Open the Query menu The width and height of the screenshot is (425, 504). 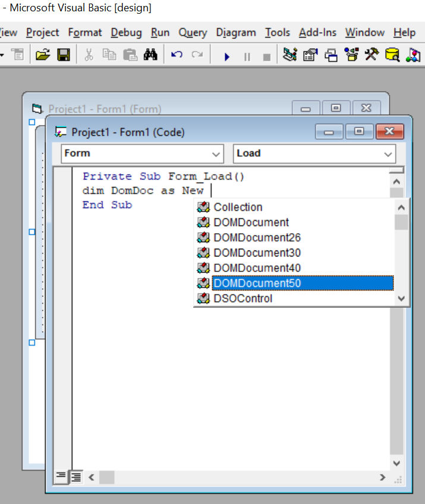(x=193, y=33)
